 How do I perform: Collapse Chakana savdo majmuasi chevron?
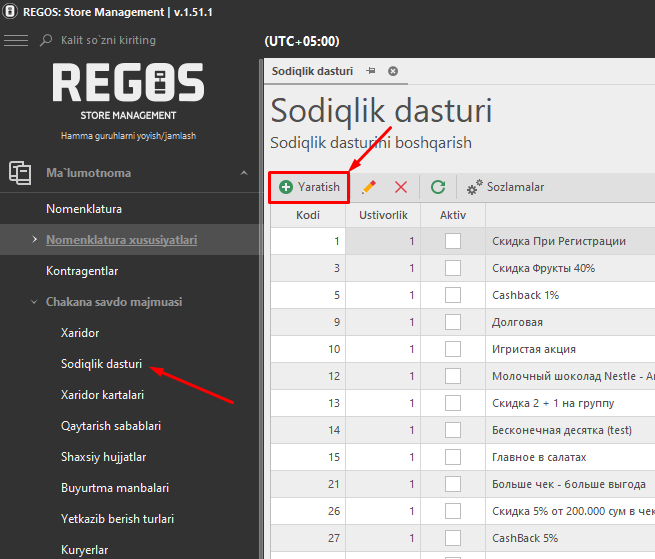pos(34,302)
